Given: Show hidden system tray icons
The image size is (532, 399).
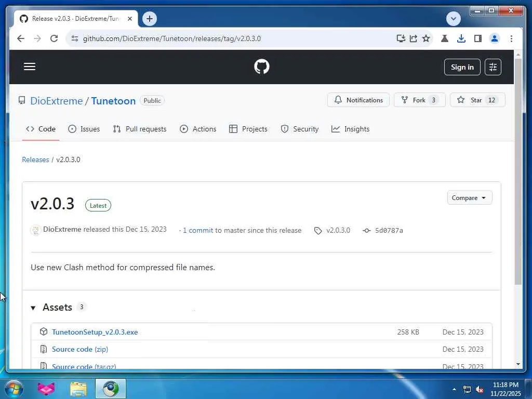Looking at the screenshot, I should [x=454, y=389].
